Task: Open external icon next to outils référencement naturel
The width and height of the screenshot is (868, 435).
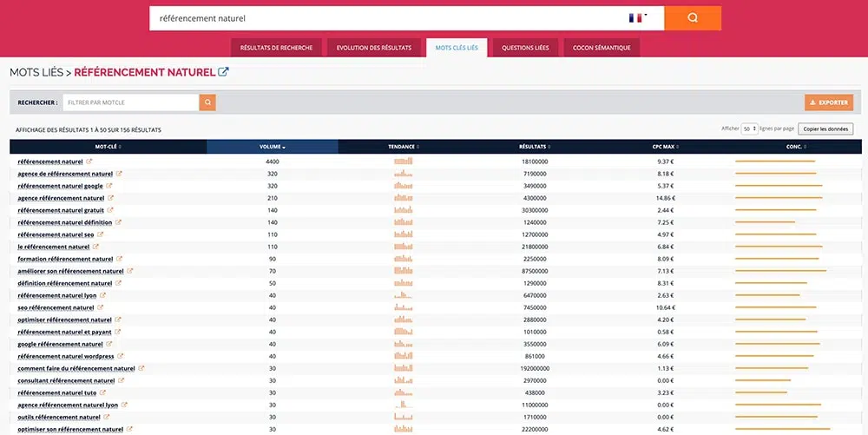Action: click(x=107, y=417)
